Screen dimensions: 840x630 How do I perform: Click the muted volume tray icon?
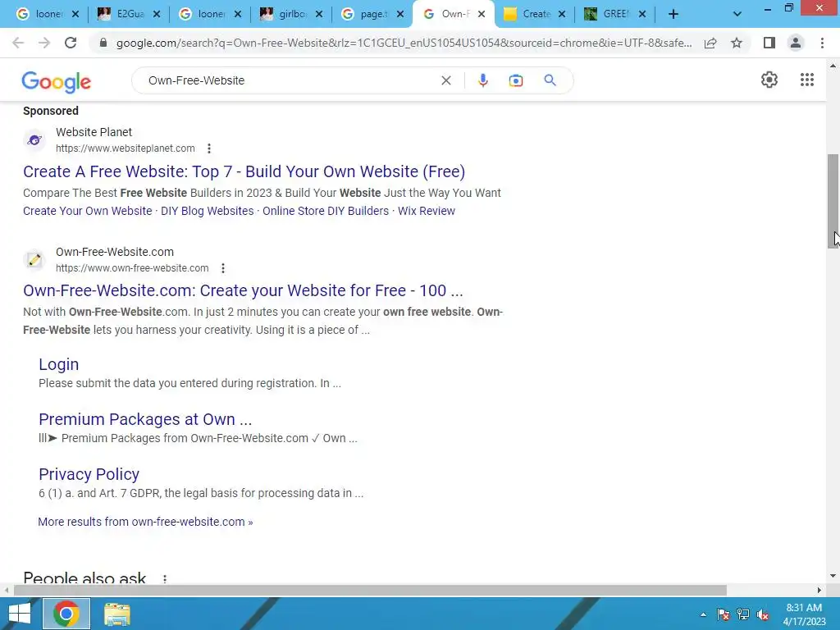coord(763,614)
